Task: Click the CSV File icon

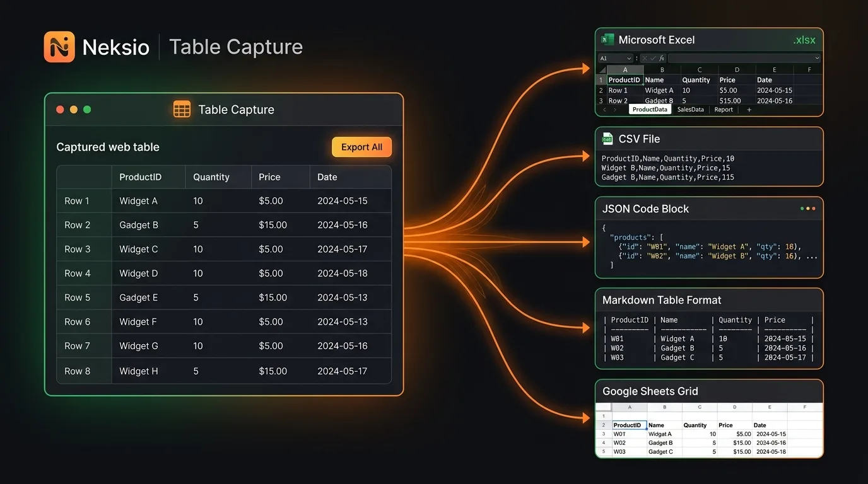Action: coord(607,139)
